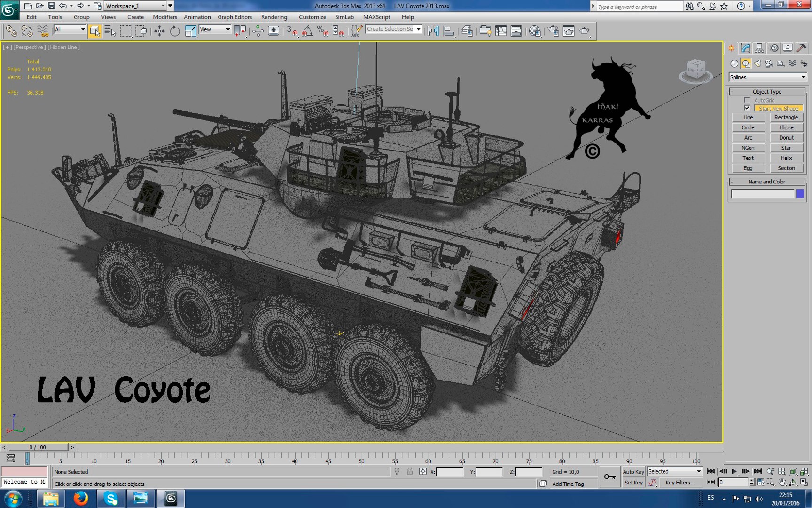The image size is (812, 508).
Task: Click the object color swatch
Action: tap(800, 194)
